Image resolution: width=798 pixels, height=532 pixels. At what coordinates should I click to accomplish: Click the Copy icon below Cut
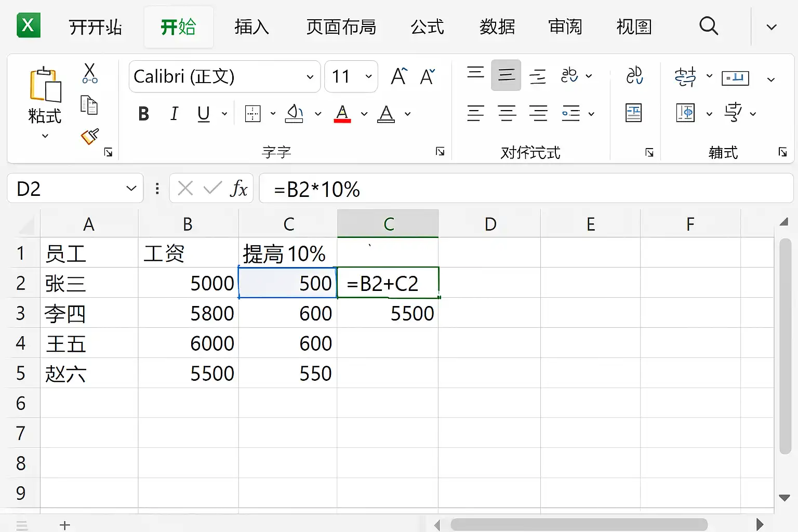click(89, 105)
